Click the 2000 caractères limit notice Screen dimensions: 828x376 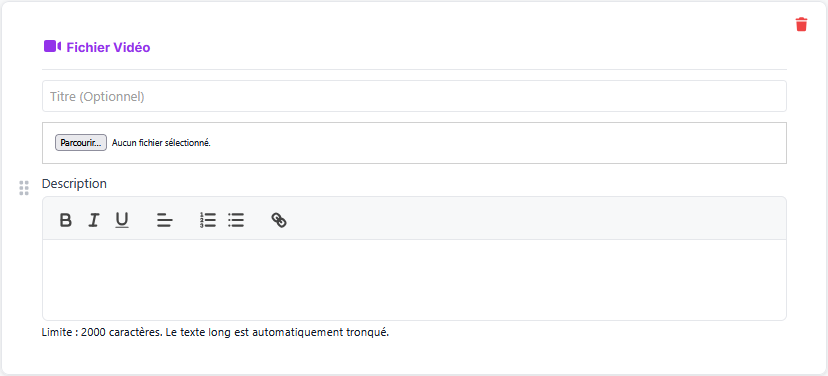[215, 333]
